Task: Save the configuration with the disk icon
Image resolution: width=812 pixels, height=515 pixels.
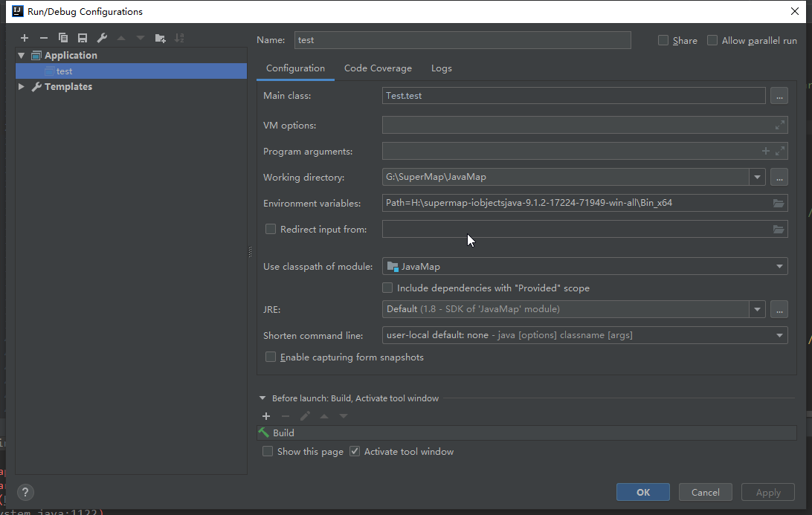Action: tap(83, 38)
